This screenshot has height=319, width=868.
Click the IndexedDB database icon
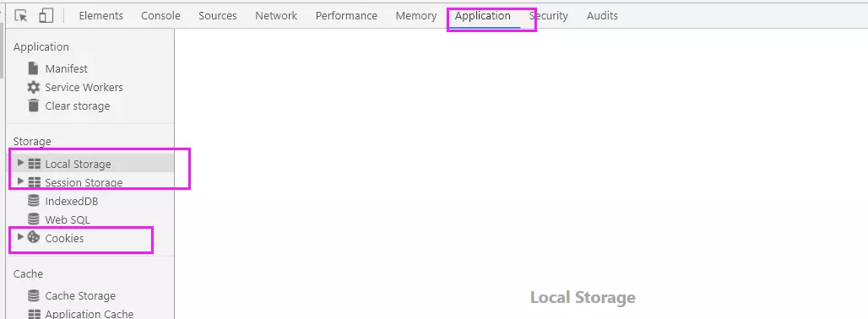(34, 201)
